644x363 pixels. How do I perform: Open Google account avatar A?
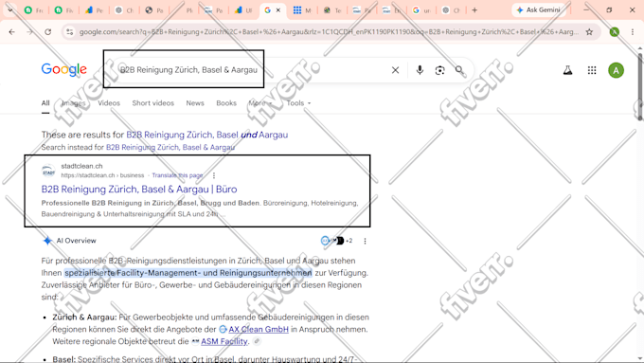pyautogui.click(x=617, y=70)
